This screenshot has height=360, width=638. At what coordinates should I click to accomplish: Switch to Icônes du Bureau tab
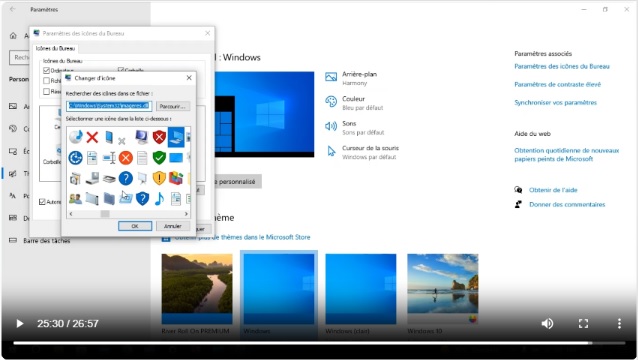55,48
